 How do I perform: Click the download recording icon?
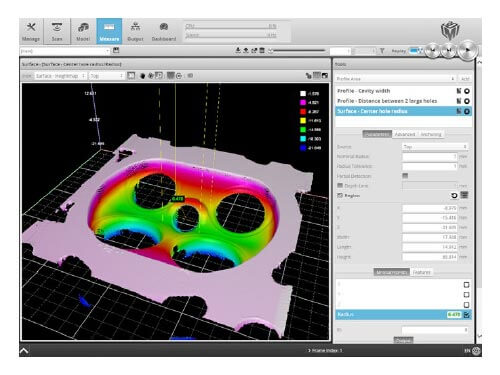[x=238, y=50]
